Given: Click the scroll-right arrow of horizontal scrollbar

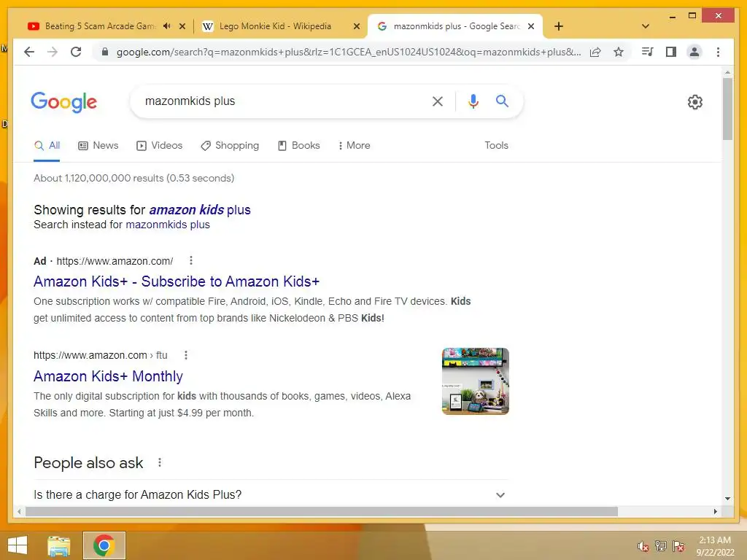Looking at the screenshot, I should (x=715, y=511).
